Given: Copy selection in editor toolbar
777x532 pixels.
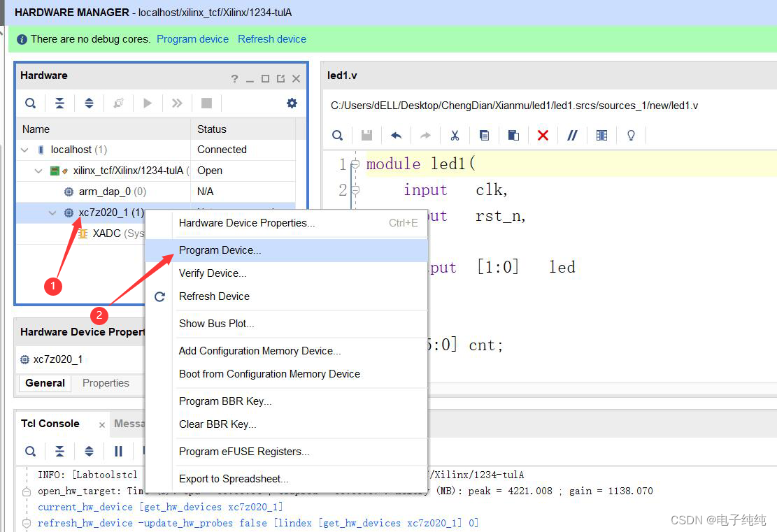Looking at the screenshot, I should coord(484,135).
